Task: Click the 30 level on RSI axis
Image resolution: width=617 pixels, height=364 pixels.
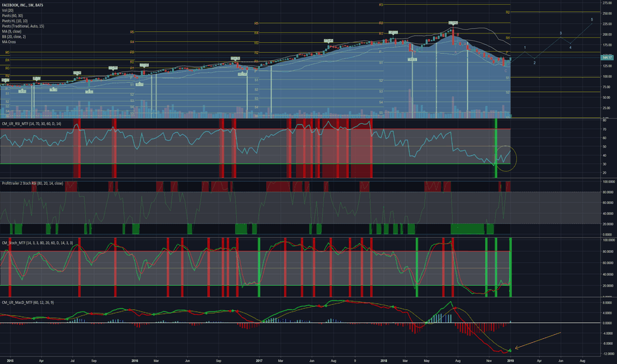Action: (x=604, y=164)
